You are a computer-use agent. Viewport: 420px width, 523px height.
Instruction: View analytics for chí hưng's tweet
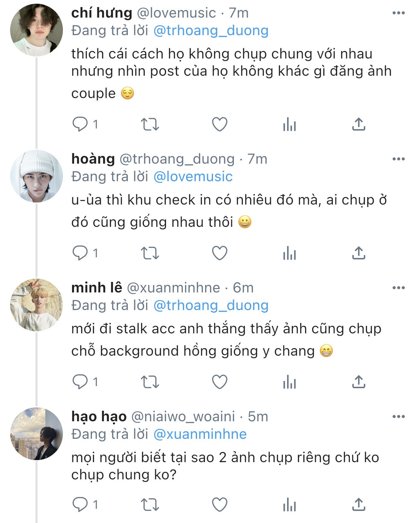(289, 124)
